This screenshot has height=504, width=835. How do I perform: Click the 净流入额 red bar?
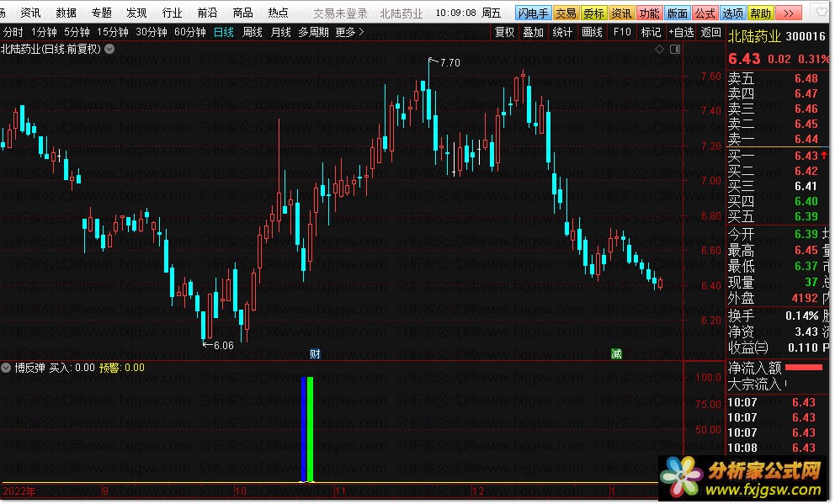coord(804,367)
